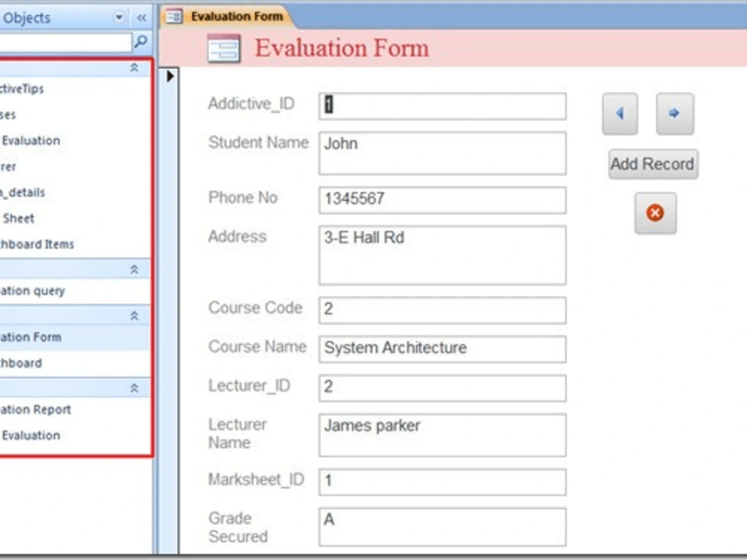The width and height of the screenshot is (747, 560).
Task: Click the Student Name label
Action: click(x=258, y=143)
